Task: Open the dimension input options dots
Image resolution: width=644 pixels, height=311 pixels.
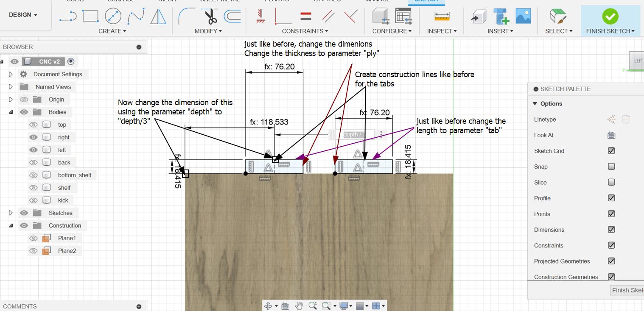Action: pyautogui.click(x=381, y=135)
